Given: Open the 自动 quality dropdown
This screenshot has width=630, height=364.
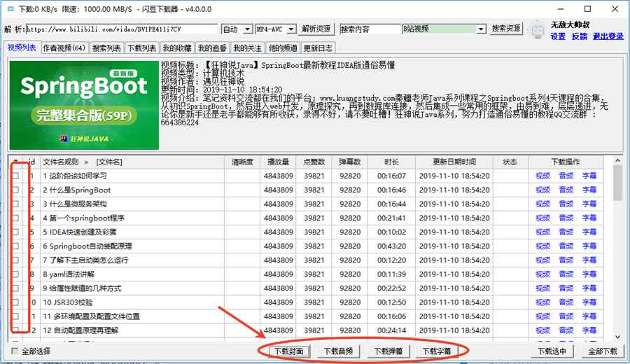Looking at the screenshot, I should [x=248, y=29].
